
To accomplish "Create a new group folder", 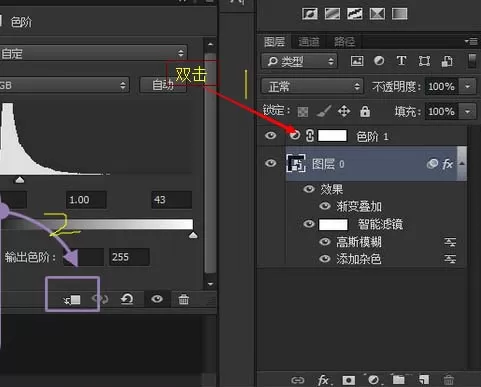I will pos(399,379).
